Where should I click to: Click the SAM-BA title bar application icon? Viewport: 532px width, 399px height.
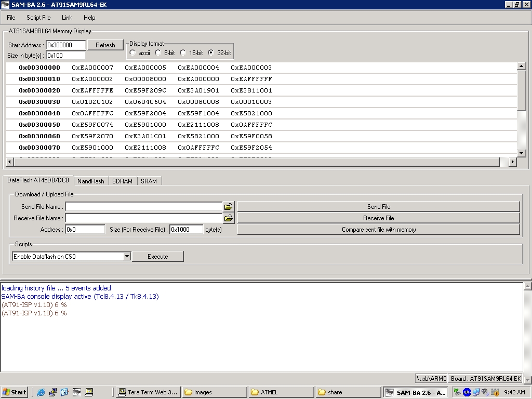tap(5, 5)
